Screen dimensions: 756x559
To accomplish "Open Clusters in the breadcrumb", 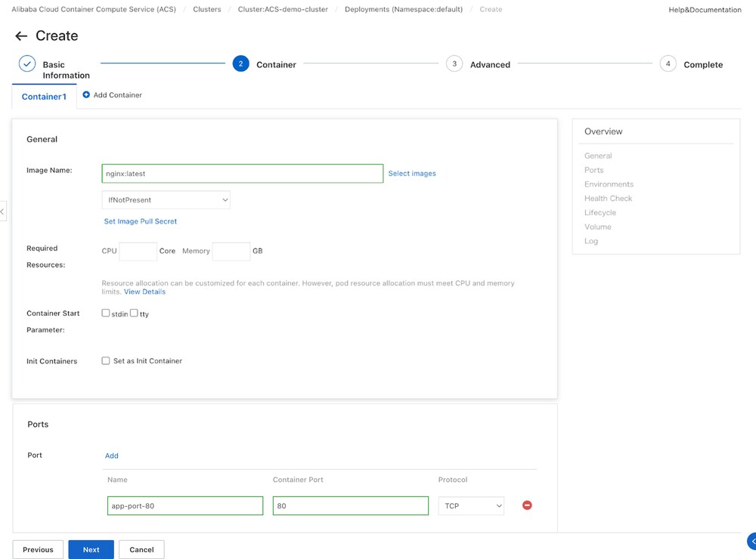I will point(207,10).
